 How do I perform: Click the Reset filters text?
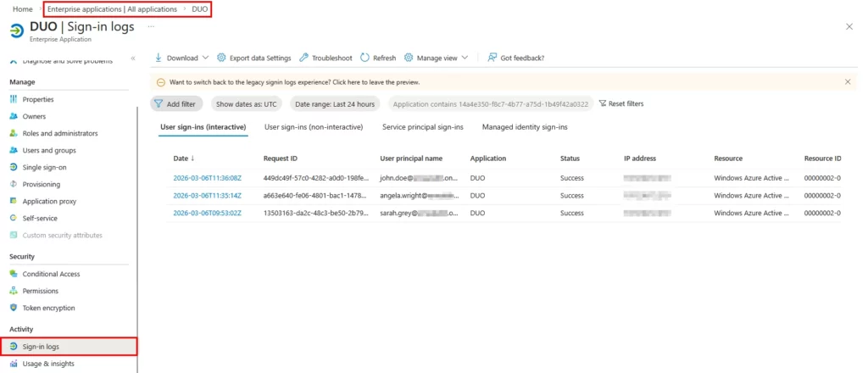(x=626, y=103)
